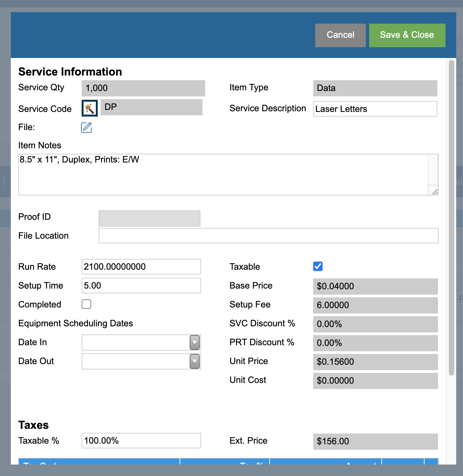Viewport: 463px width, 476px height.
Task: Click the Proof ID field
Action: 149,218
